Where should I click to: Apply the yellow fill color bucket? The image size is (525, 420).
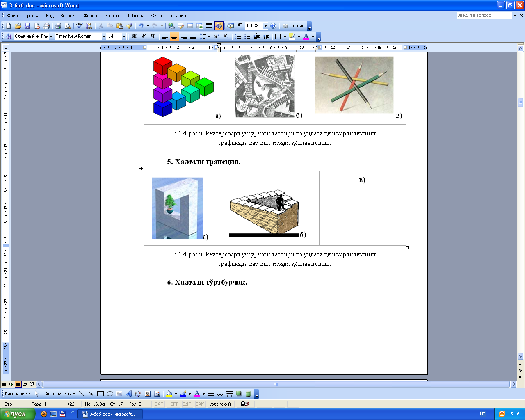(169, 394)
